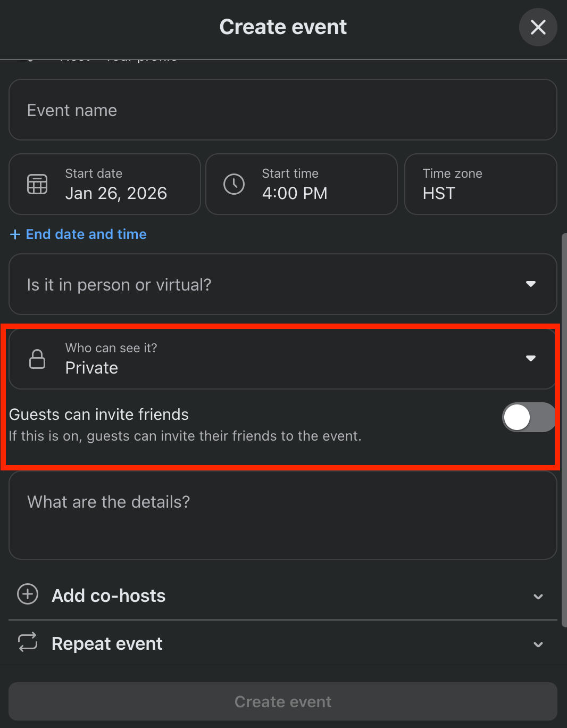Click the Event name field

click(282, 110)
